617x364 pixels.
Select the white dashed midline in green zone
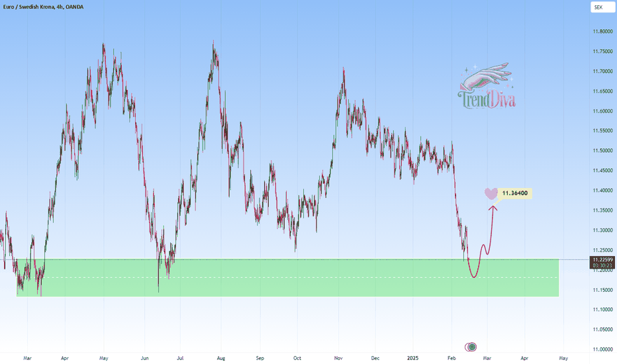[x=287, y=277]
